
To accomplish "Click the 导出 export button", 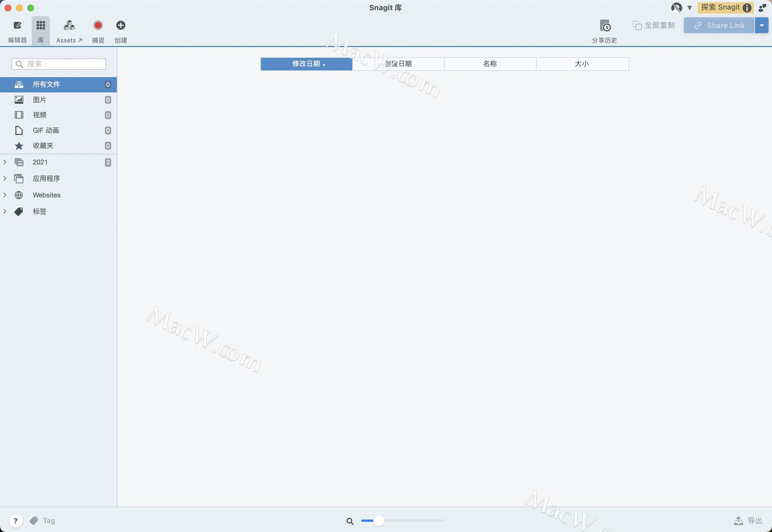I will (x=748, y=521).
